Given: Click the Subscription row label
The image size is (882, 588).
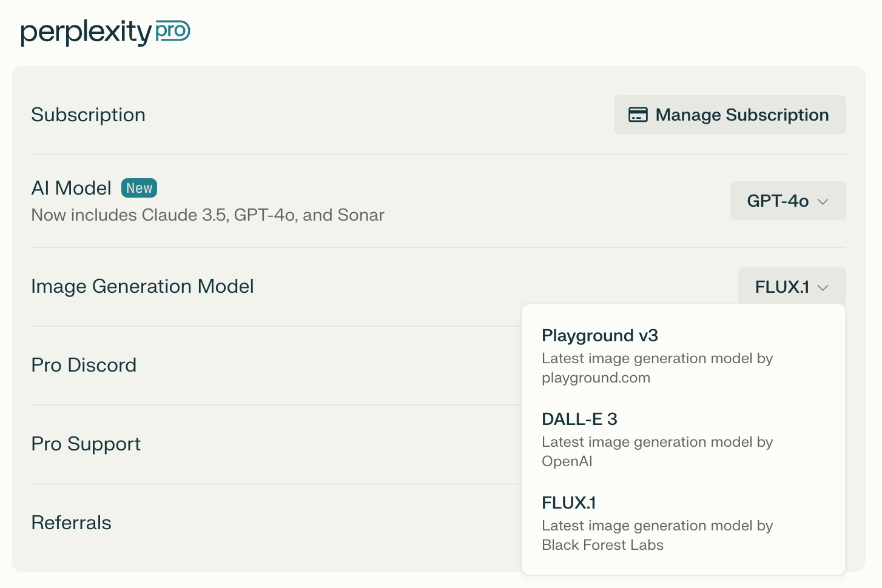Looking at the screenshot, I should coord(88,115).
